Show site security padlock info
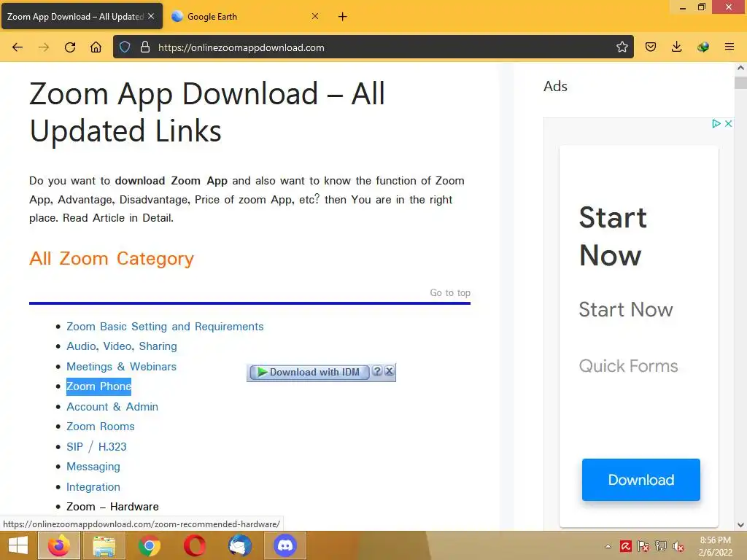Viewport: 747px width, 560px height. pyautogui.click(x=145, y=47)
